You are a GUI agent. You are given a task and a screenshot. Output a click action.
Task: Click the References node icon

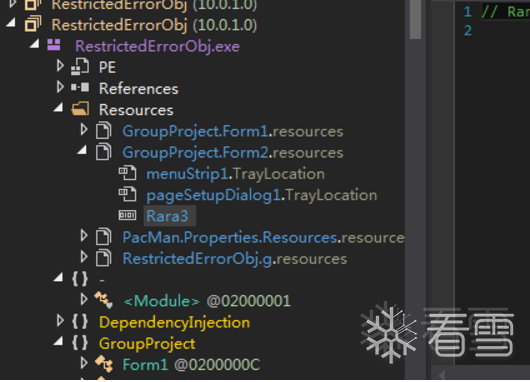click(x=80, y=88)
